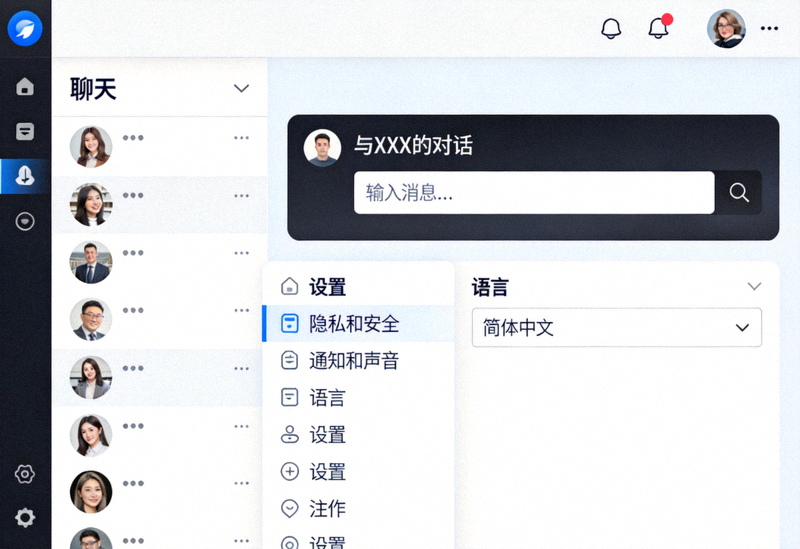Screen dimensions: 800x549
Task: Open more options for the second chat
Action: click(x=241, y=196)
